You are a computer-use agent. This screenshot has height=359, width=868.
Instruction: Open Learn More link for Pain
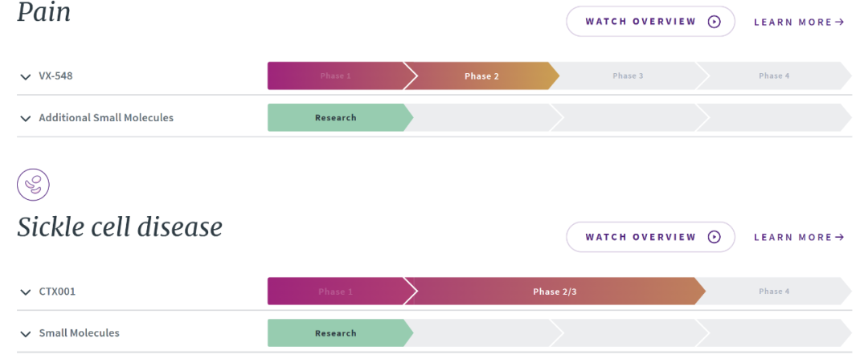792,22
